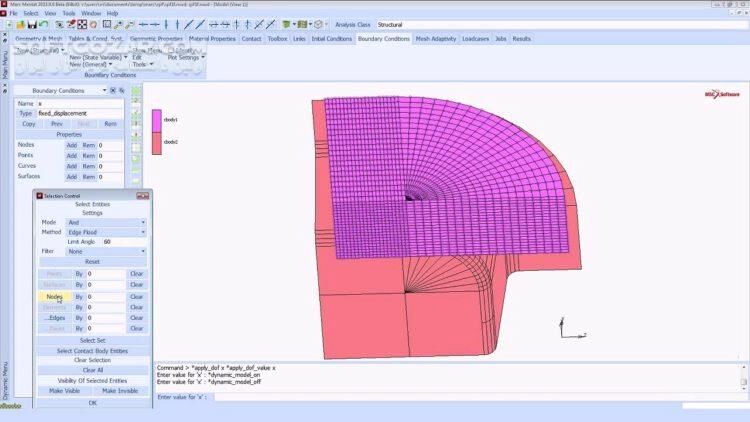Click the cbody1 magenta legend swatch
This screenshot has height=422, width=750.
(157, 119)
